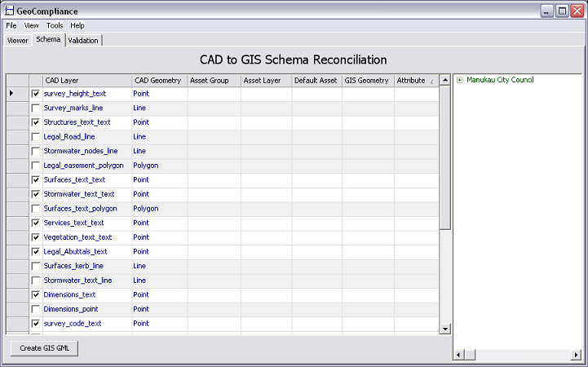The width and height of the screenshot is (588, 367).
Task: Click the table vertical scrollbar thumb
Action: click(444, 157)
